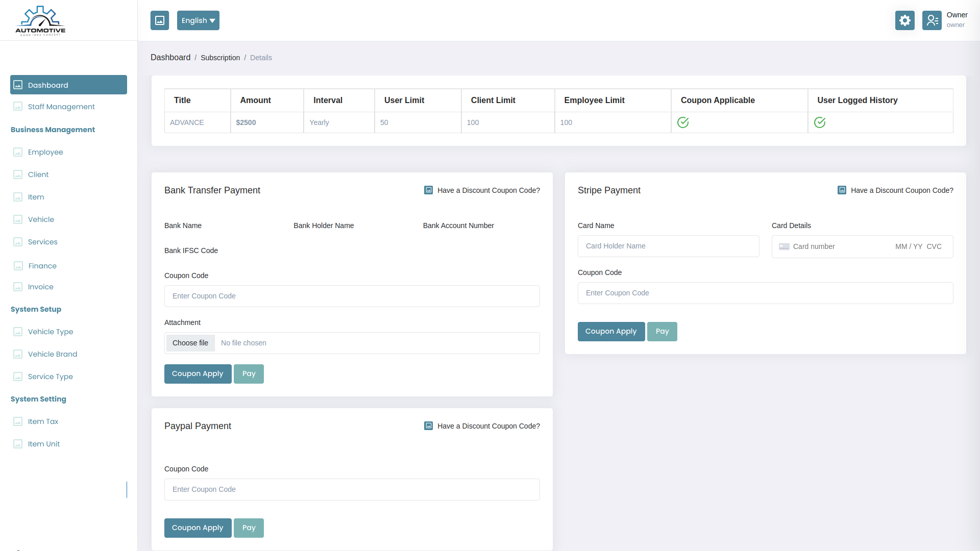Focus Bank Transfer coupon code field
This screenshot has width=980, height=551.
click(352, 296)
